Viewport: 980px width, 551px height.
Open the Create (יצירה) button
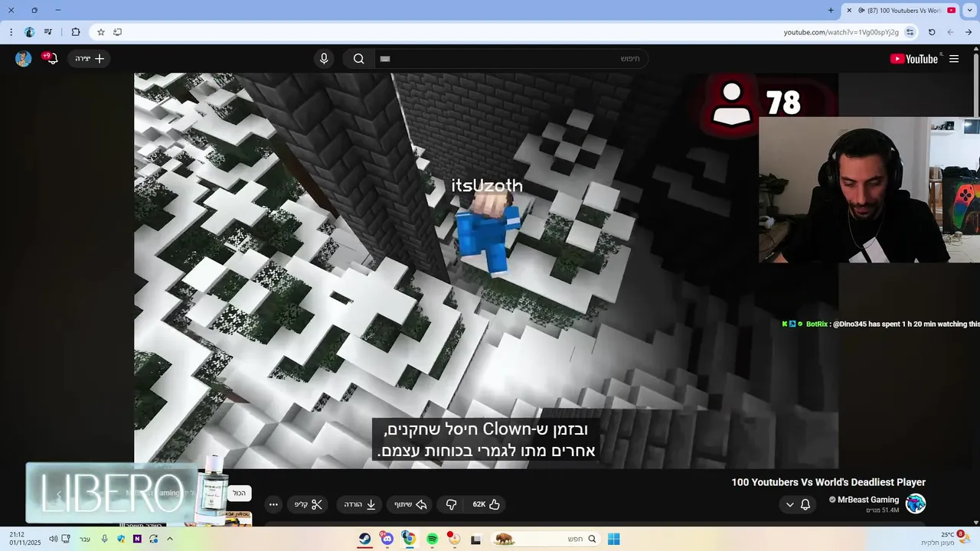pos(90,59)
